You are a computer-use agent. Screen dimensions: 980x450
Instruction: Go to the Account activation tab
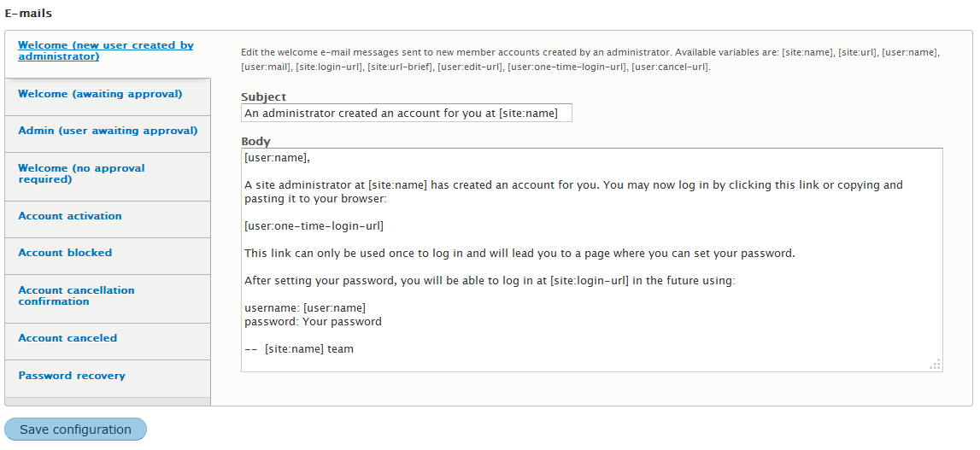click(70, 216)
